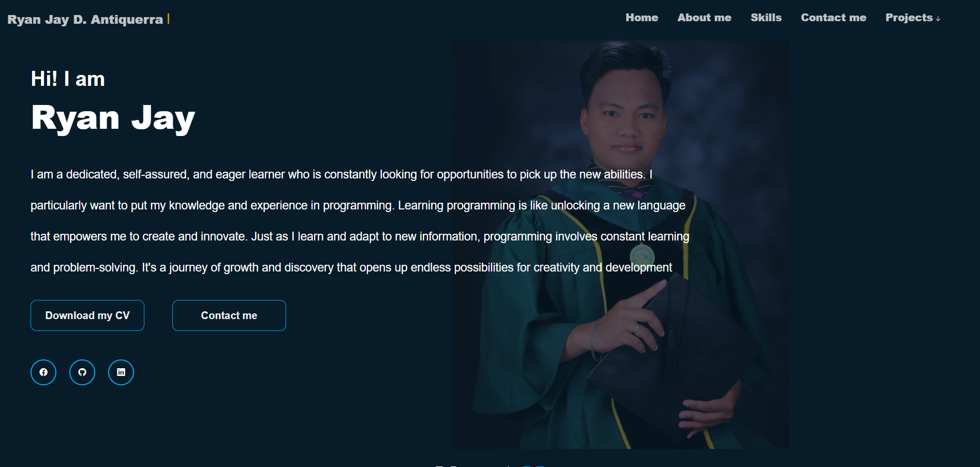
Task: Go to the Home nav item
Action: point(642,18)
